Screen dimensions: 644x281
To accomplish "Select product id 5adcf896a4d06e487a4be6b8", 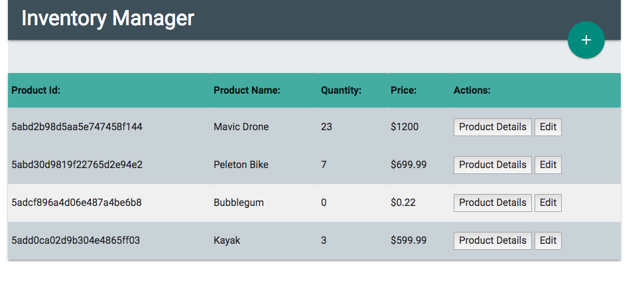I will click(x=76, y=203).
